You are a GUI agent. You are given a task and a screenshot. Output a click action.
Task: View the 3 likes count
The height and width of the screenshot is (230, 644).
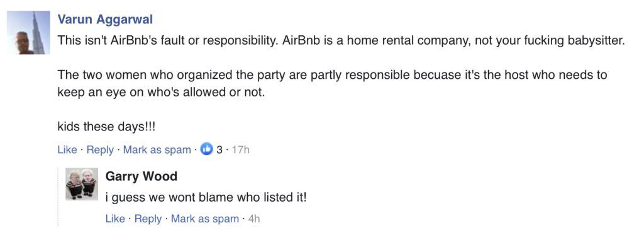pos(219,150)
